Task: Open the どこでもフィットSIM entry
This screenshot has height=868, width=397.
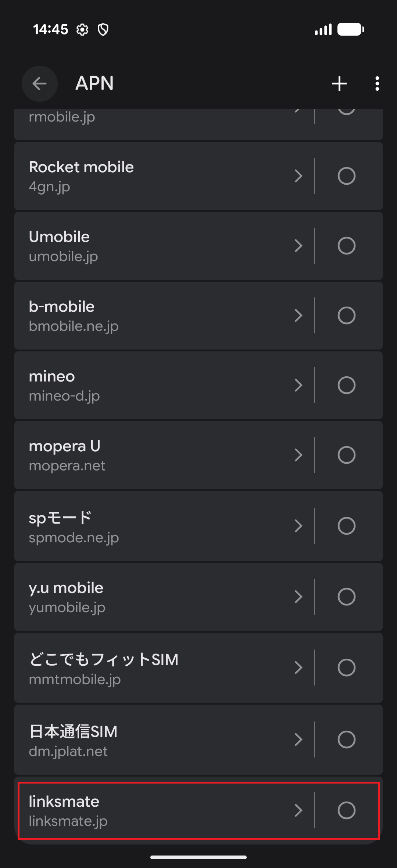Action: pyautogui.click(x=147, y=668)
